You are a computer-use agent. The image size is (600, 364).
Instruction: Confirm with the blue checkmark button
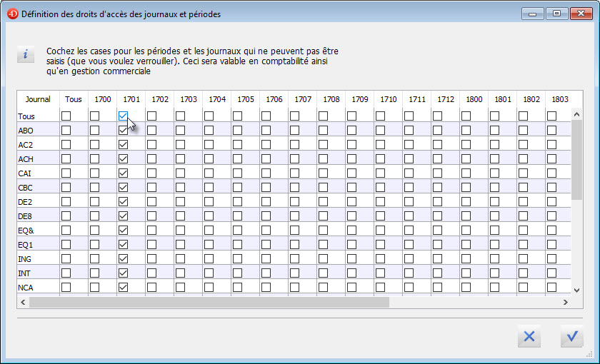point(571,337)
